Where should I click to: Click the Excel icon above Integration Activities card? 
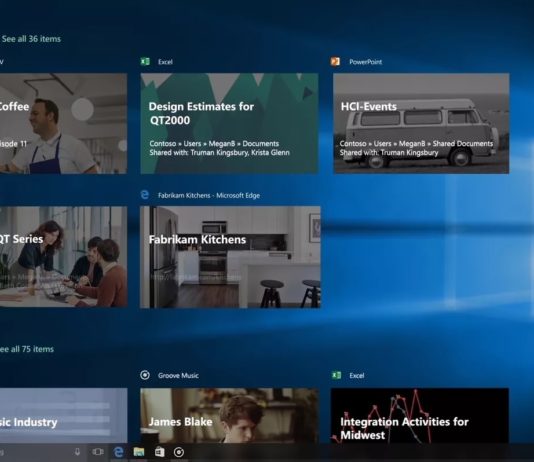[x=336, y=375]
